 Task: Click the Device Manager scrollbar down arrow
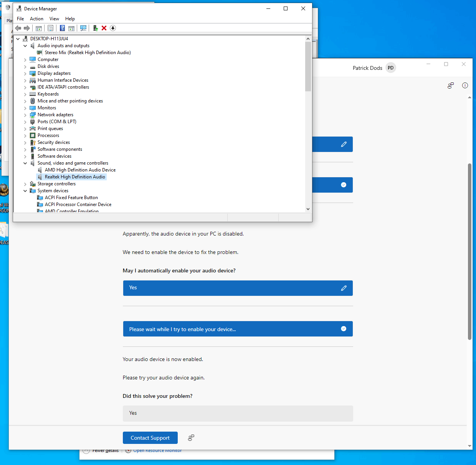(x=308, y=209)
